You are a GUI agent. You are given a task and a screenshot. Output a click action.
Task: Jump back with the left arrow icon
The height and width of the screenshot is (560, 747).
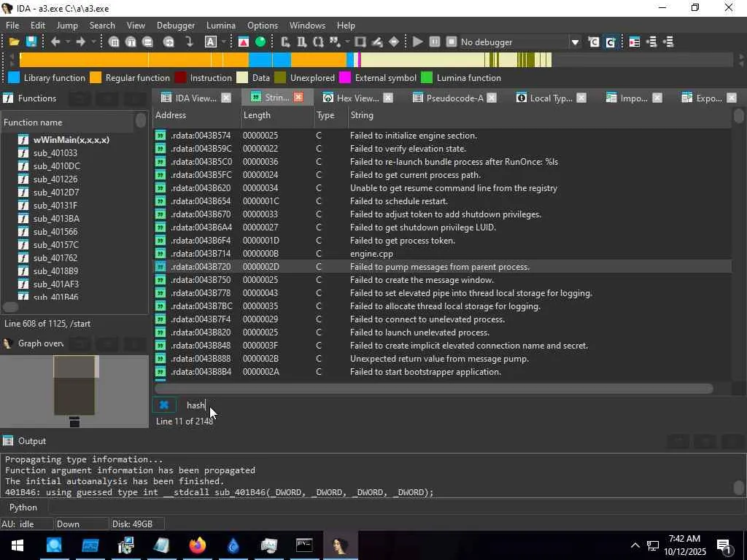click(55, 42)
